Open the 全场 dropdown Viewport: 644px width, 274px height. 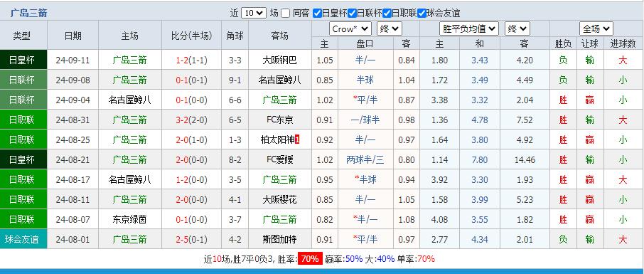coord(596,28)
